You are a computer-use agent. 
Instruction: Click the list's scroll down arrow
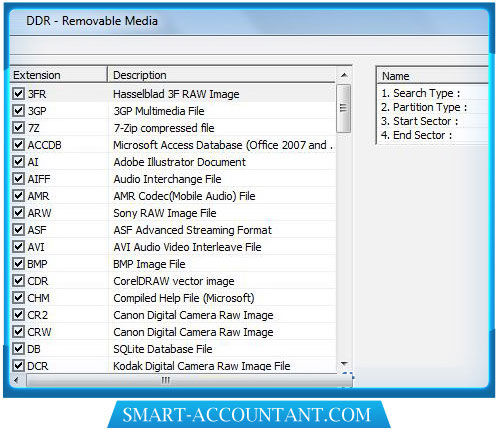344,364
